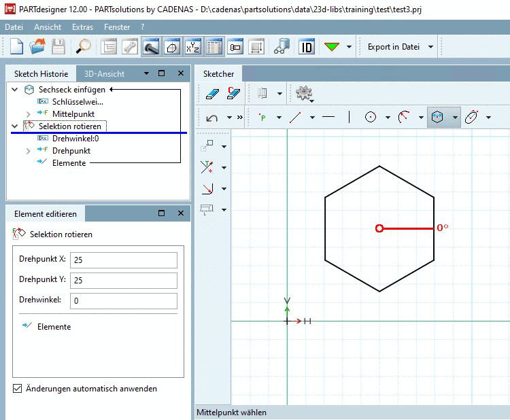This screenshot has height=420, width=510.
Task: Click the Drehwinkel input field
Action: [124, 300]
